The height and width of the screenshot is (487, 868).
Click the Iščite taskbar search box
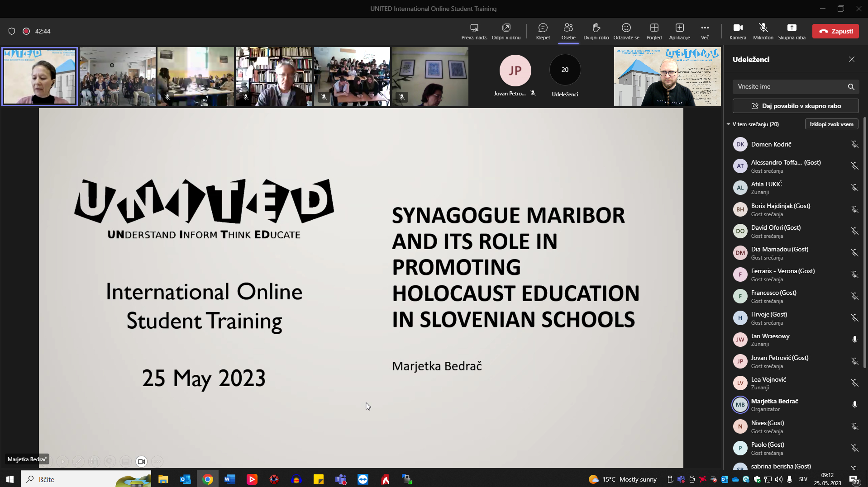tap(86, 479)
